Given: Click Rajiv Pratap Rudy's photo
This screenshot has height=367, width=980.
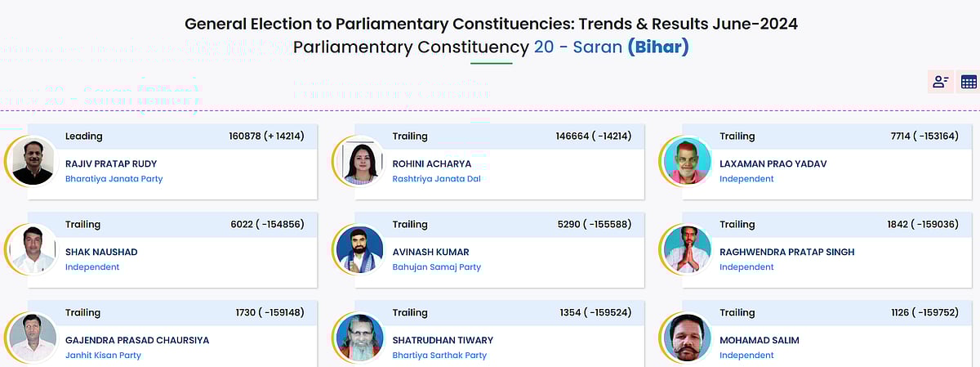Looking at the screenshot, I should [x=33, y=161].
